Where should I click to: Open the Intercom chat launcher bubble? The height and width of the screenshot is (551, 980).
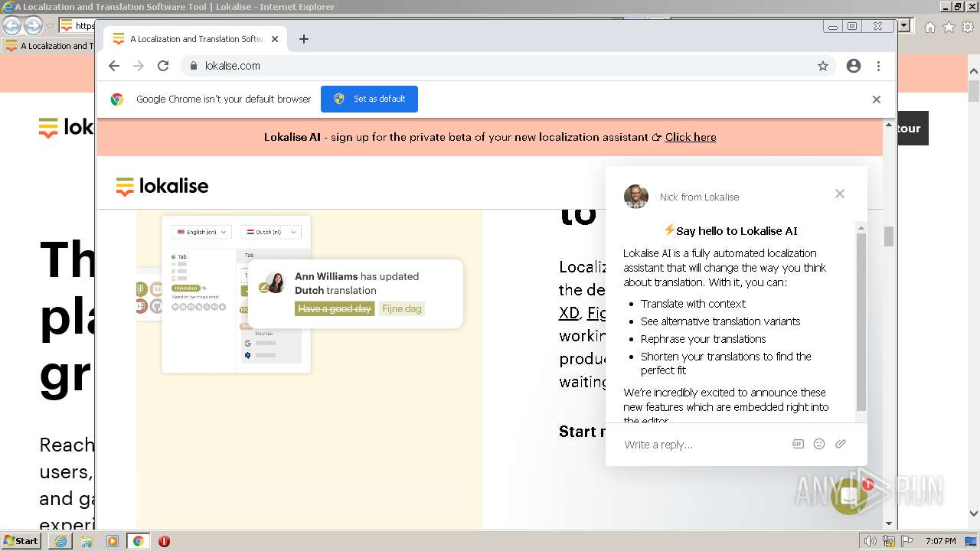coord(849,496)
